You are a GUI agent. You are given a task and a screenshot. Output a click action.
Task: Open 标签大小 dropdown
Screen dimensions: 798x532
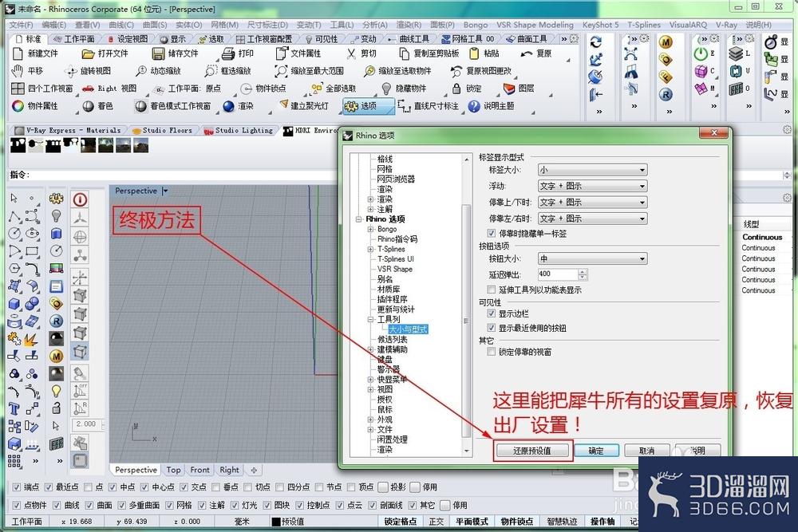pyautogui.click(x=592, y=170)
